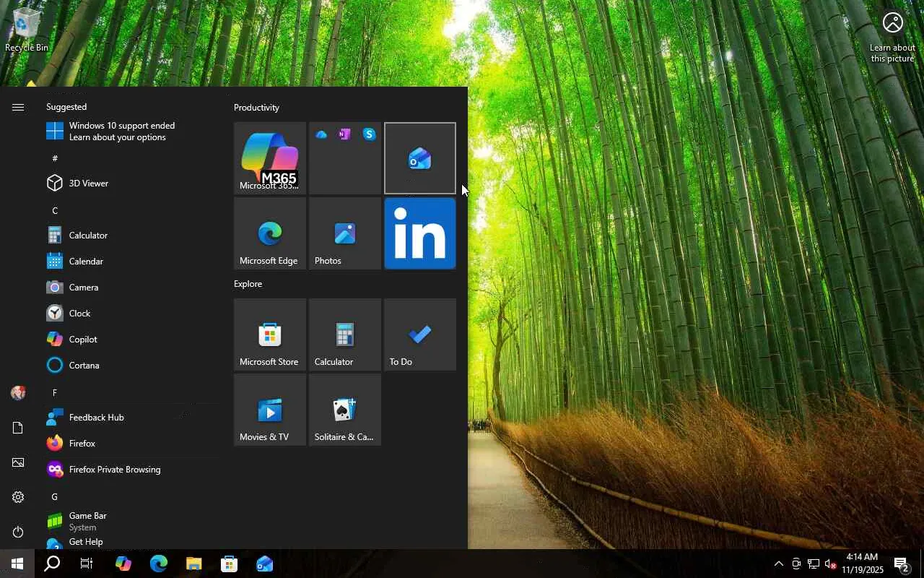Show hidden system tray icons
The width and height of the screenshot is (924, 578).
[x=778, y=564]
